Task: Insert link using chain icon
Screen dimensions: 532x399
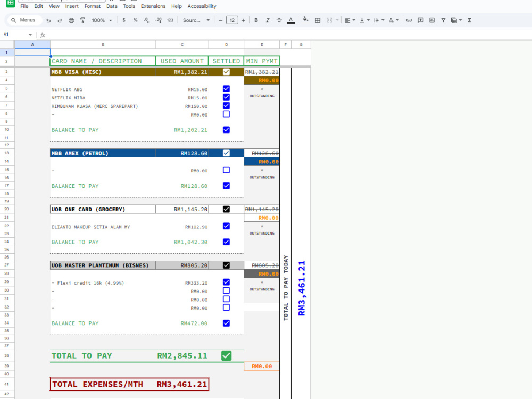Action: pos(409,20)
